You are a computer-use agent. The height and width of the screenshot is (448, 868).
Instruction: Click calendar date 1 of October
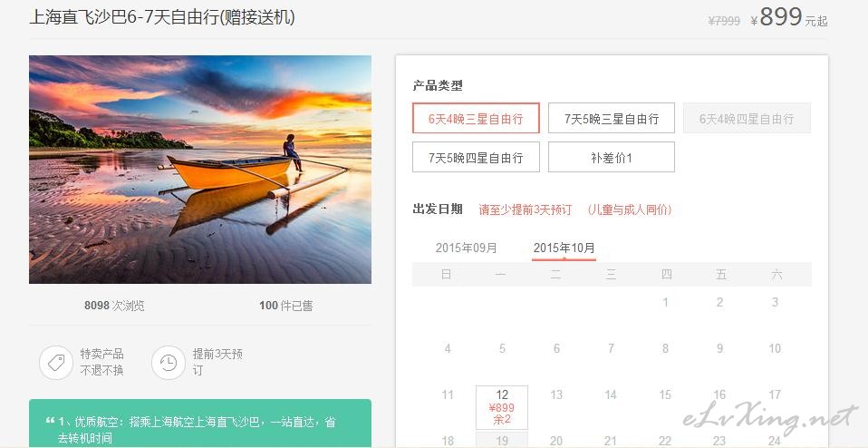pyautogui.click(x=665, y=302)
